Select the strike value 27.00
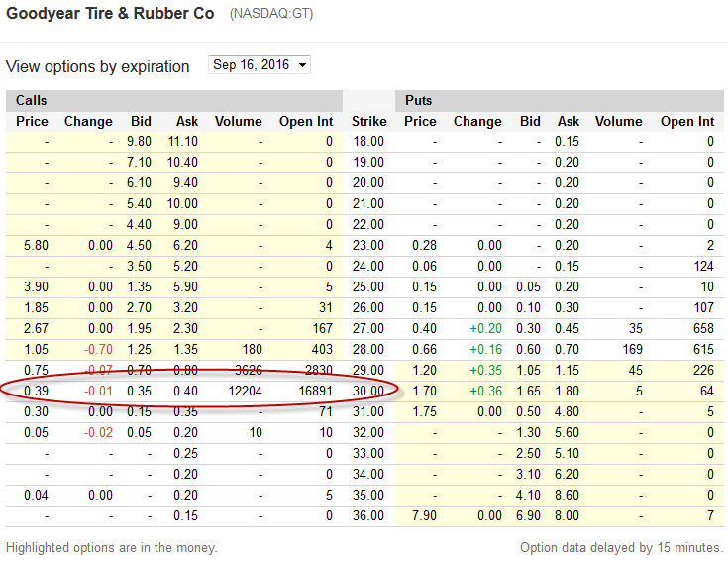 coord(368,328)
